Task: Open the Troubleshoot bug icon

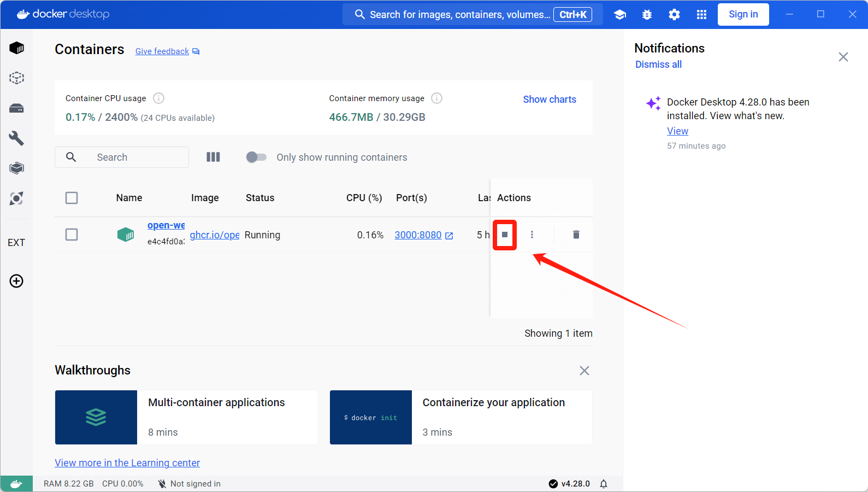Action: (x=647, y=15)
